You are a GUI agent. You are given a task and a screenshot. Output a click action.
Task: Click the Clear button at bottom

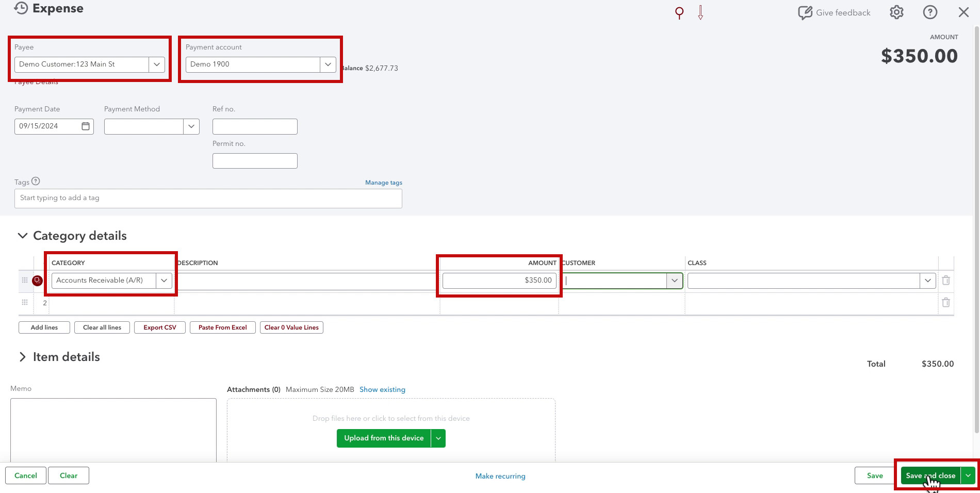pyautogui.click(x=69, y=475)
